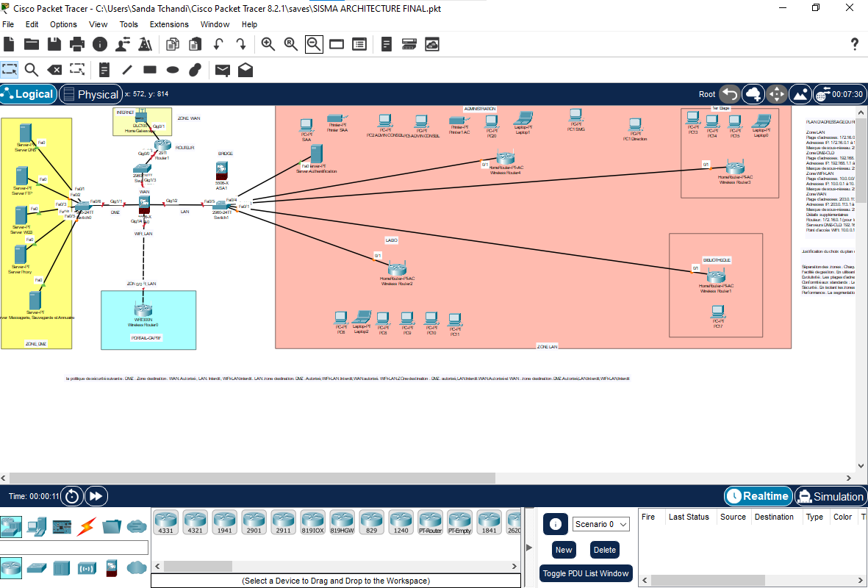Open Network Information via the round info icon
The width and height of the screenshot is (868, 588).
[100, 44]
